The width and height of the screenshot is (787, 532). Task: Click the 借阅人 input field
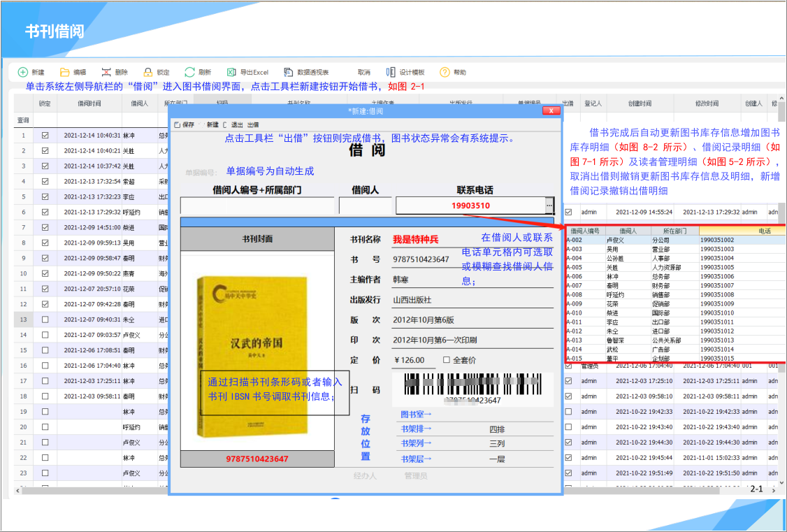pyautogui.click(x=366, y=206)
